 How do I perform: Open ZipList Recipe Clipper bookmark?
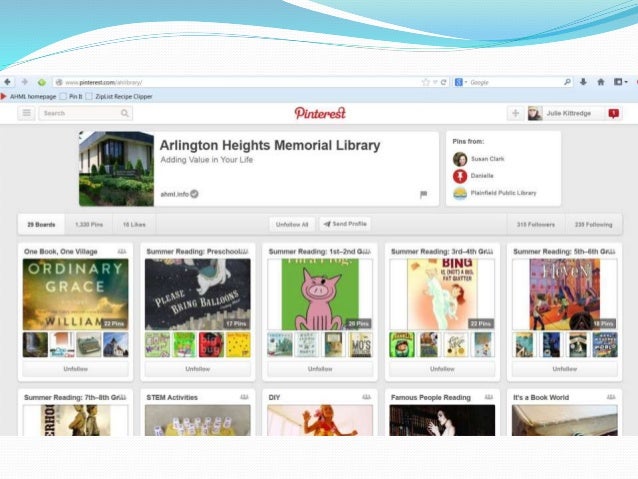[119, 96]
